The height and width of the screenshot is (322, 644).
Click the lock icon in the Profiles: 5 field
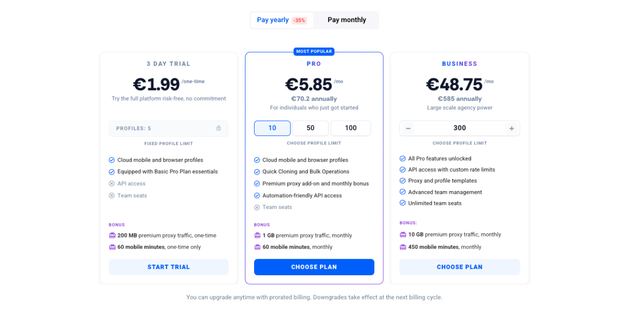pyautogui.click(x=218, y=128)
